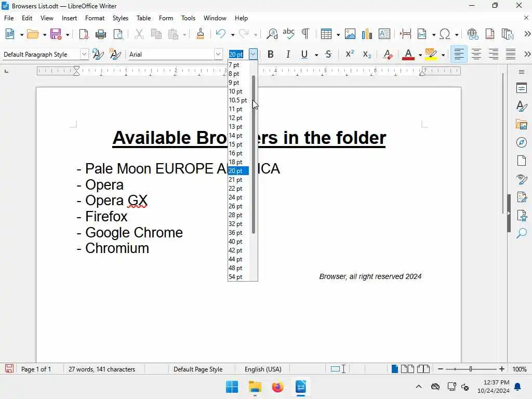Open sidebar Properties deck

[x=522, y=88]
